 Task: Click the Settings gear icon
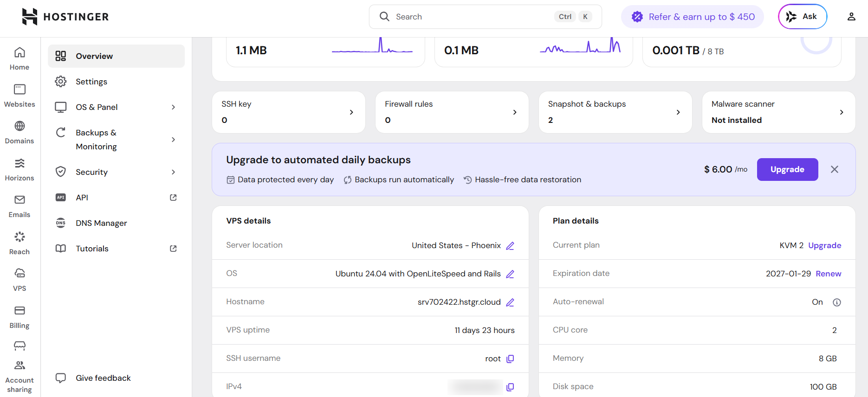(x=61, y=82)
